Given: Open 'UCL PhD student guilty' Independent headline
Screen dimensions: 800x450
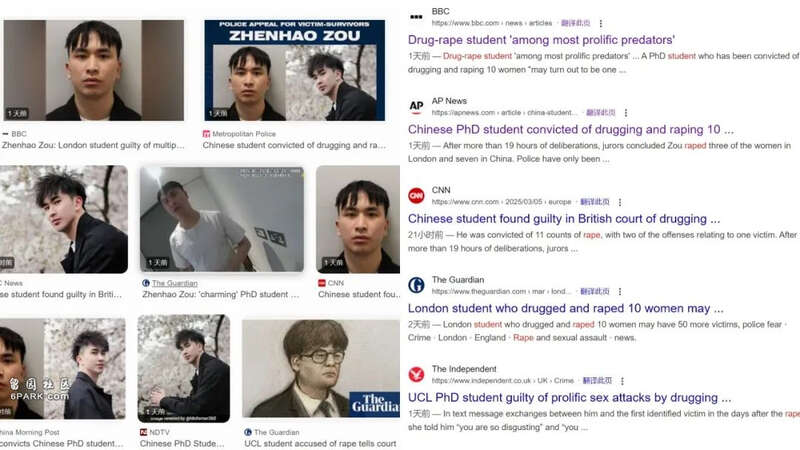Looking at the screenshot, I should [x=569, y=397].
